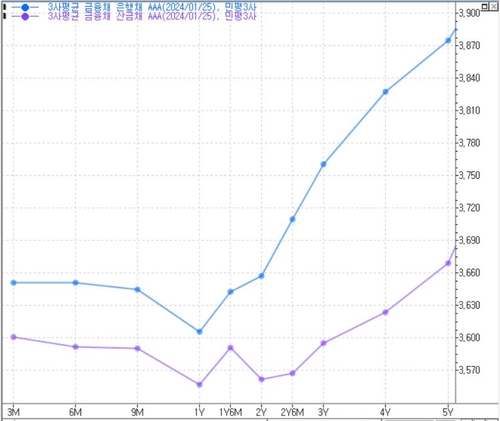500x421 pixels.
Task: Click the blue 은행채 AAA legend marker
Action: point(25,7)
